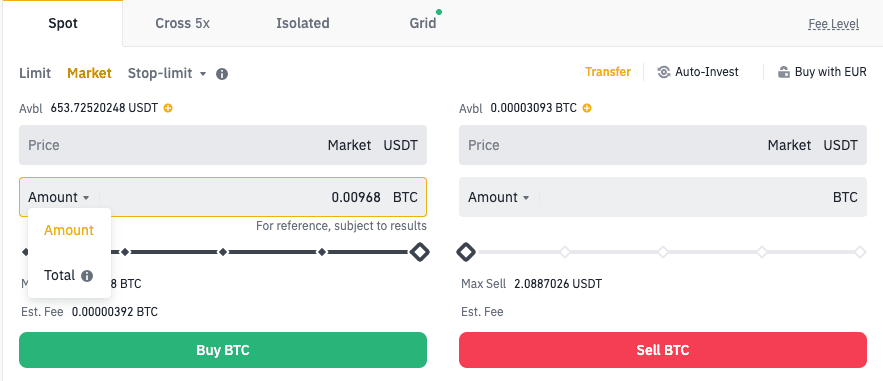The height and width of the screenshot is (381, 883).
Task: Click the Auto-Invest icon
Action: click(664, 72)
